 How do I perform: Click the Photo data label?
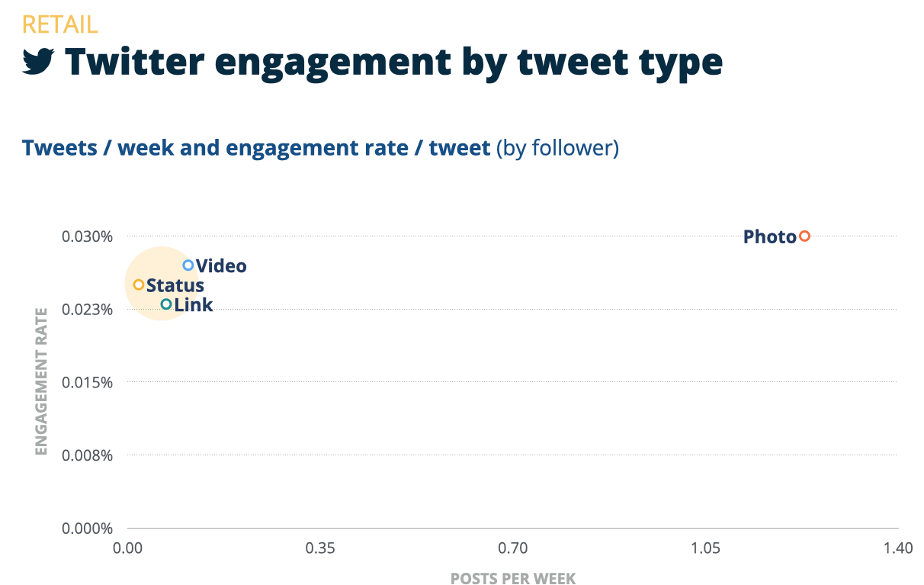769,237
